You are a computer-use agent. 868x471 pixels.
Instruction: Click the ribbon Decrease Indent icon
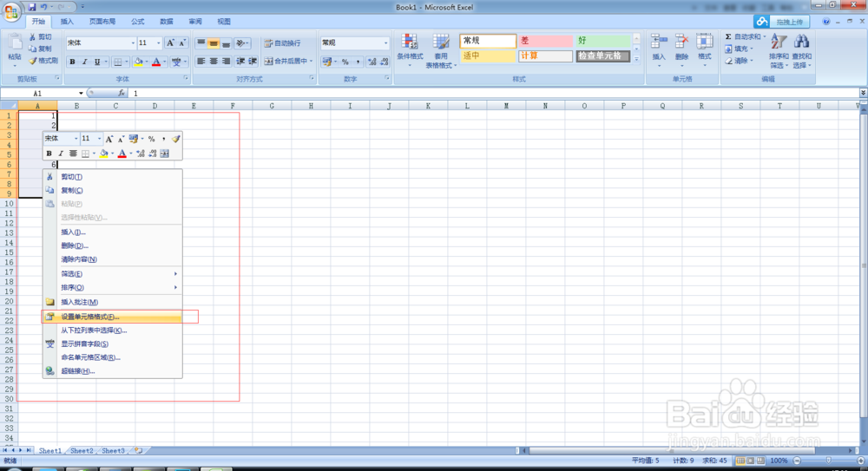coord(240,62)
